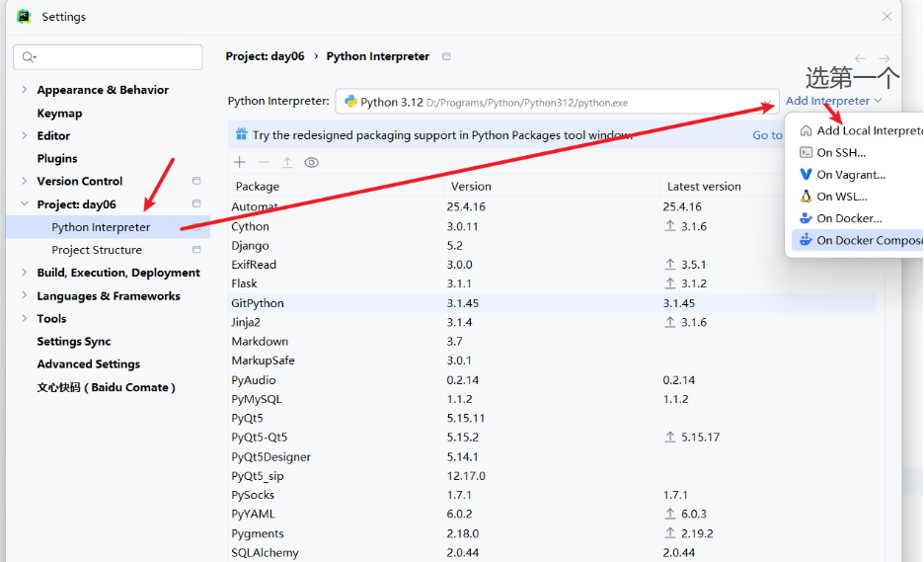Open Settings Sync page

pos(74,341)
